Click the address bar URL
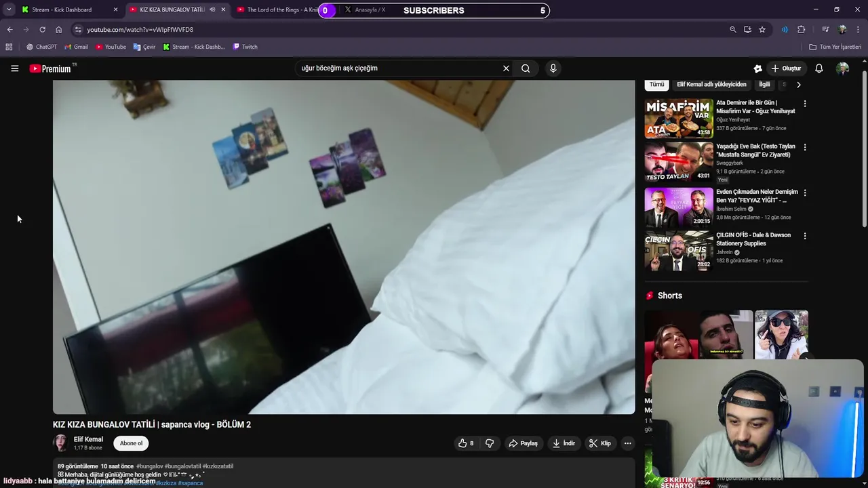The height and width of the screenshot is (488, 868). click(x=140, y=30)
